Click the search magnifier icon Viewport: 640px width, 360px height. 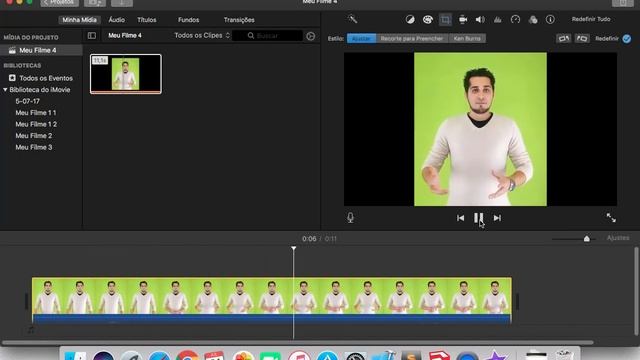(251, 36)
